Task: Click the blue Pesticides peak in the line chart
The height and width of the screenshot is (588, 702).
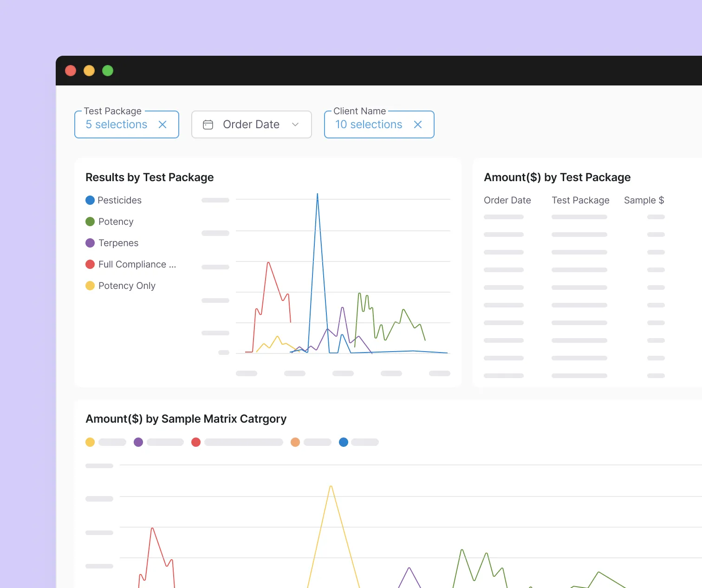Action: tap(318, 194)
